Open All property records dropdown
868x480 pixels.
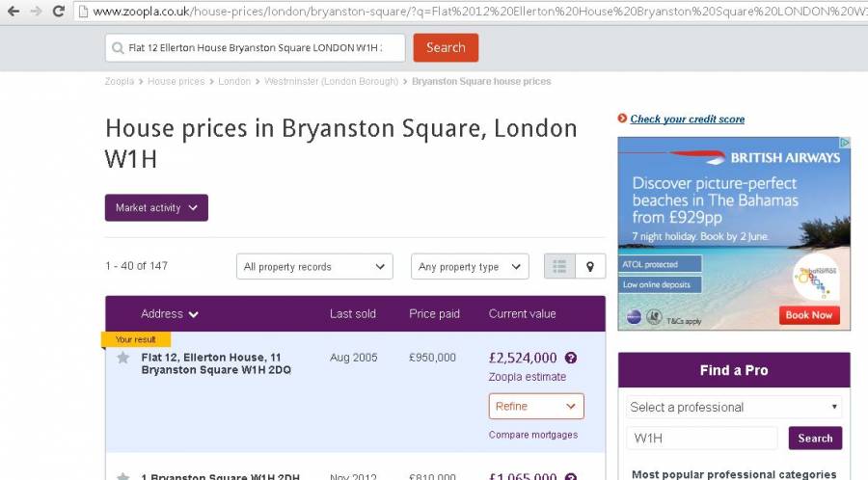click(x=314, y=267)
